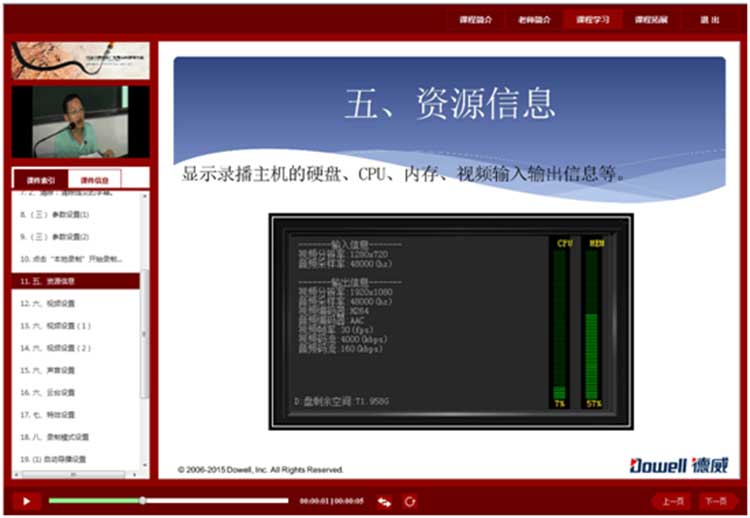Select the 课件索引 panel tab
The height and width of the screenshot is (518, 750).
click(x=41, y=180)
